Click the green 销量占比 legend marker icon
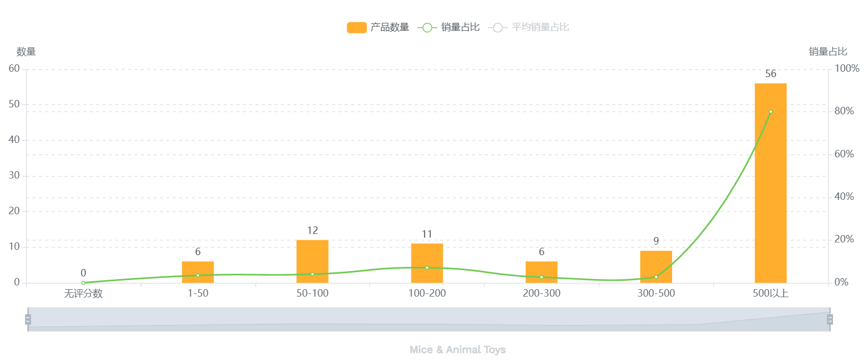The image size is (868, 362). tap(427, 28)
